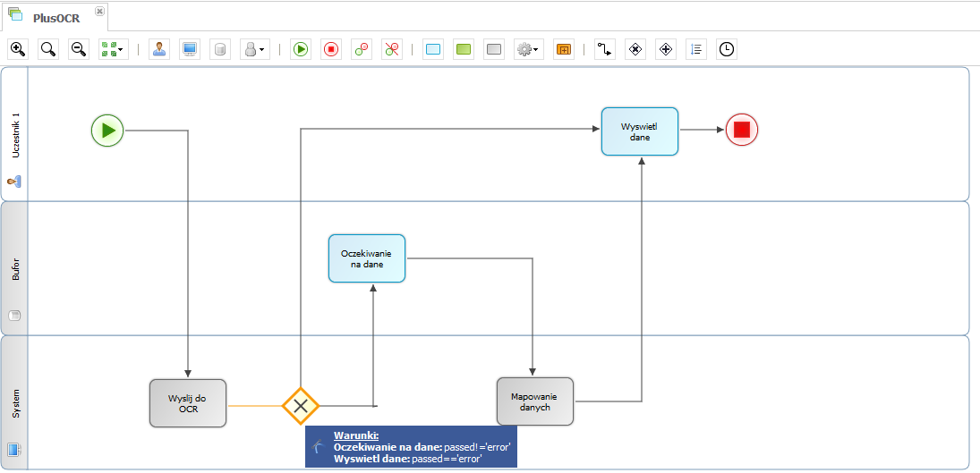Click the passed=='error' condition line
Image resolution: width=980 pixels, height=473 pixels.
(x=407, y=459)
